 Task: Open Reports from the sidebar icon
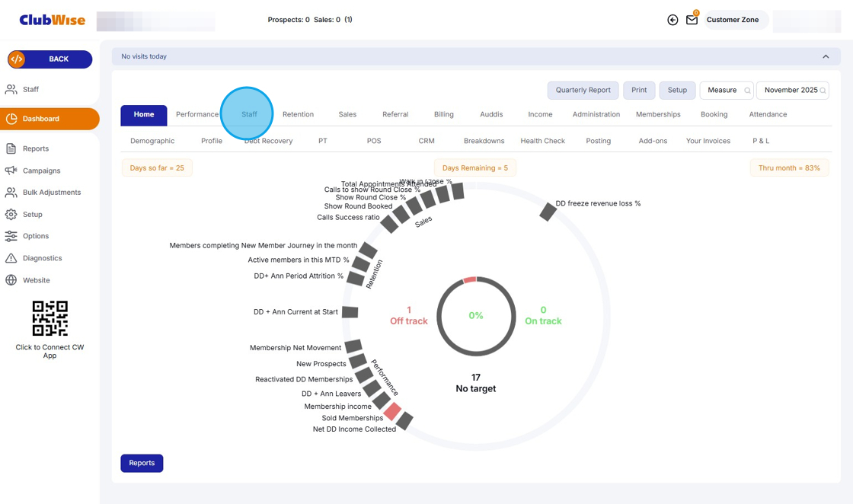click(11, 149)
